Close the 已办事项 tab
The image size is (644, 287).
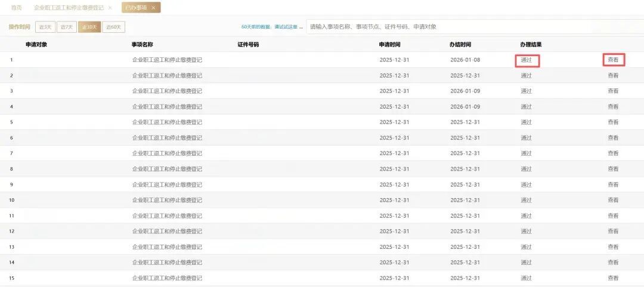click(x=153, y=8)
